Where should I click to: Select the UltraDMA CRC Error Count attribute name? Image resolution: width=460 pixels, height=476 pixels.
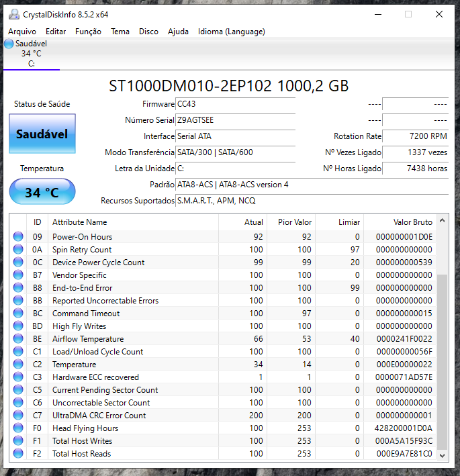99,416
